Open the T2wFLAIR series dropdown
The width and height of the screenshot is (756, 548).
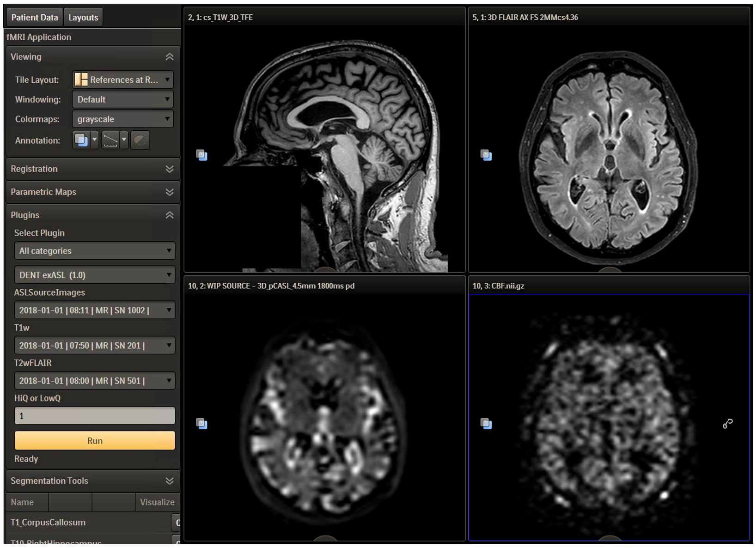click(94, 381)
